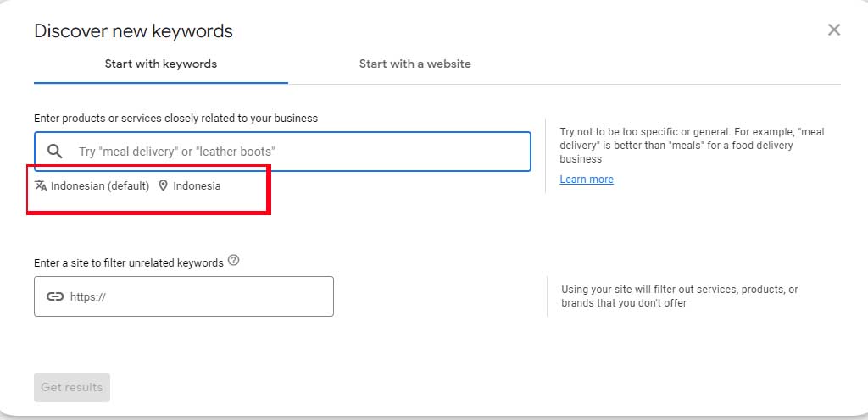This screenshot has height=420, width=868.
Task: Click the translate language icon
Action: [x=41, y=185]
